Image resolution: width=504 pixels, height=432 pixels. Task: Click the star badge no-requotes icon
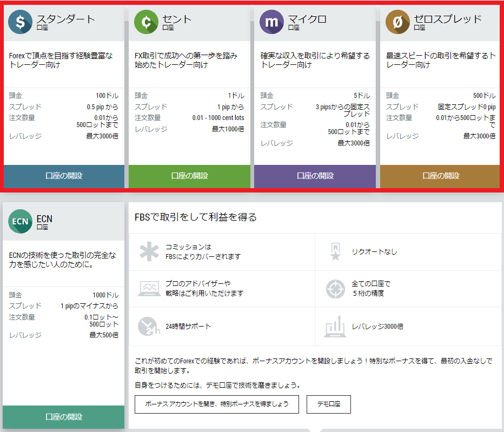[x=336, y=251]
